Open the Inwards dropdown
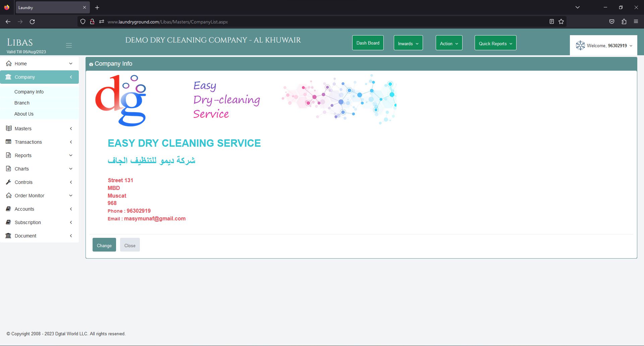 [x=408, y=43]
